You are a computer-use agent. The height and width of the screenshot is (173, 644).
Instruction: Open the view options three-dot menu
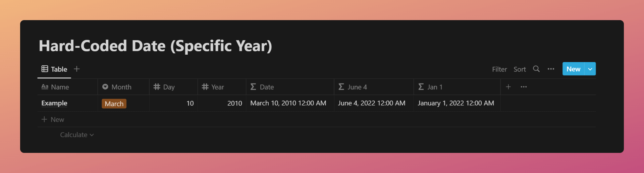551,69
